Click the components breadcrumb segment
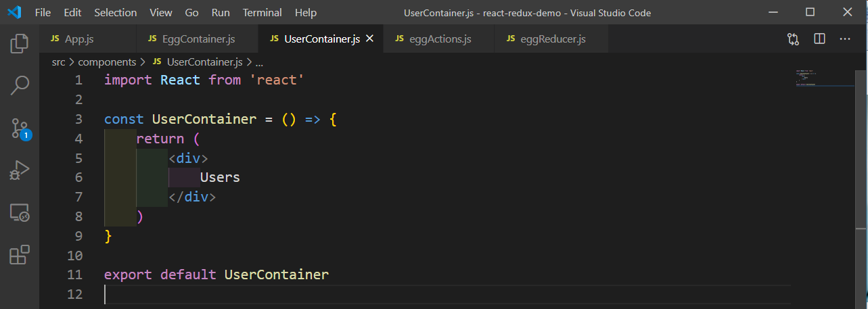Viewport: 868px width, 309px height. [107, 62]
